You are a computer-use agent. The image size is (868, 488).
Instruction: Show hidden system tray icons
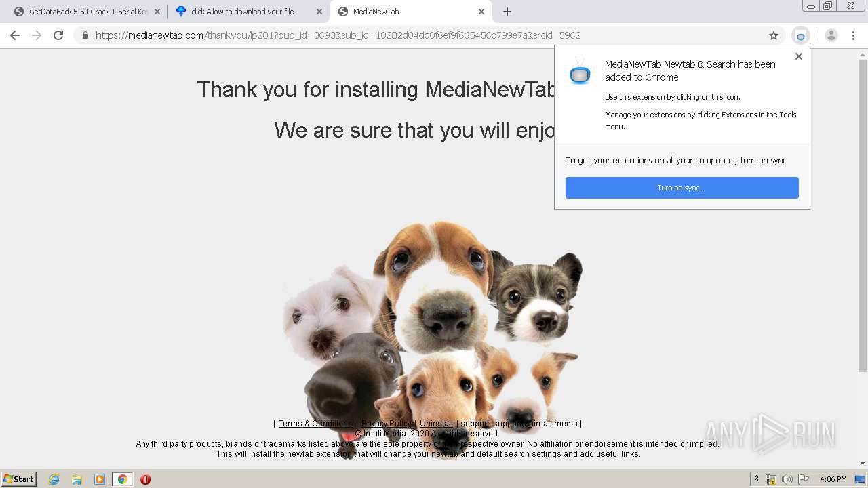[756, 479]
